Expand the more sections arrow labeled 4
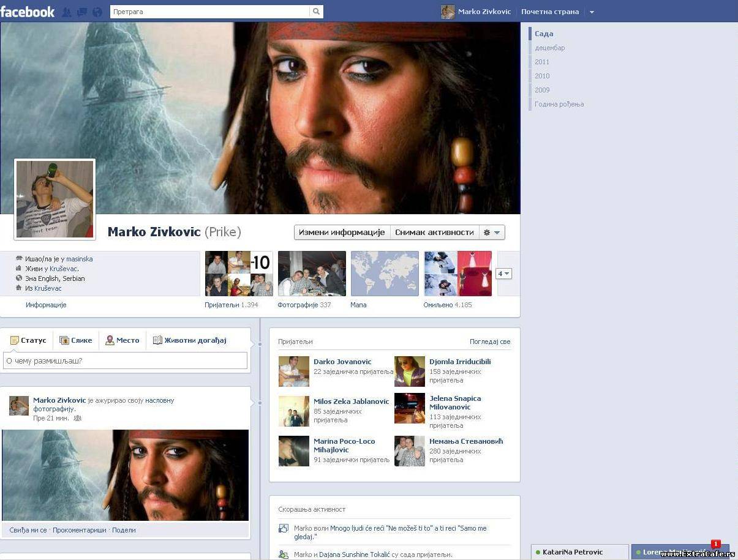Screen dimensions: 738x560 pyautogui.click(x=503, y=274)
